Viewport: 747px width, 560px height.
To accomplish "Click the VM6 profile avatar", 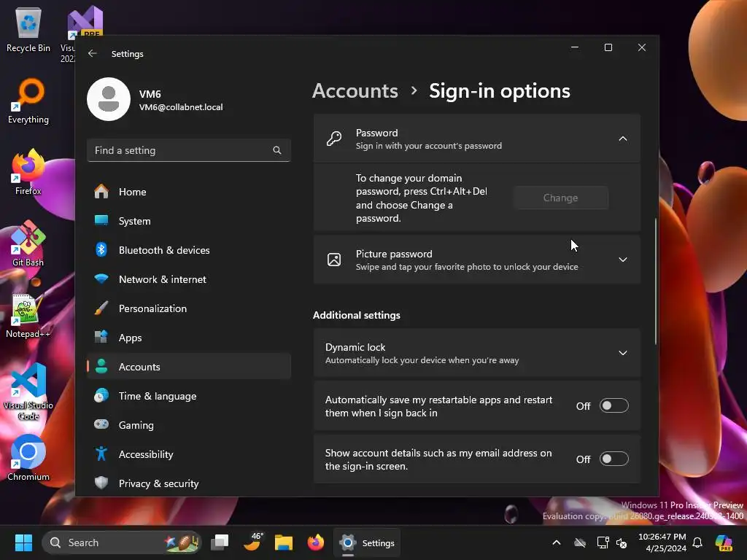I will click(109, 99).
